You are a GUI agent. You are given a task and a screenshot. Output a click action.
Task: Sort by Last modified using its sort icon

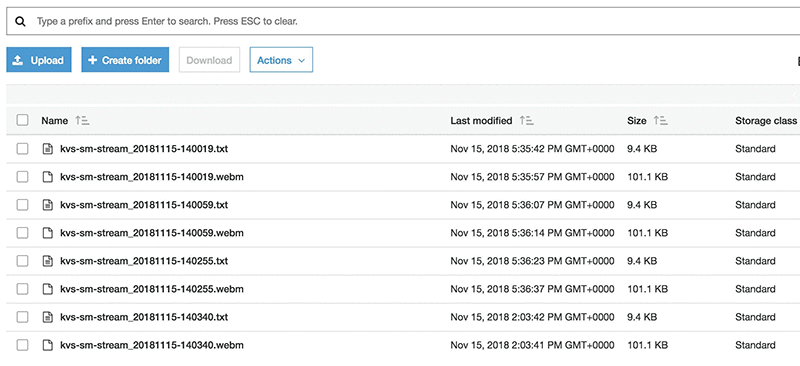coord(527,121)
